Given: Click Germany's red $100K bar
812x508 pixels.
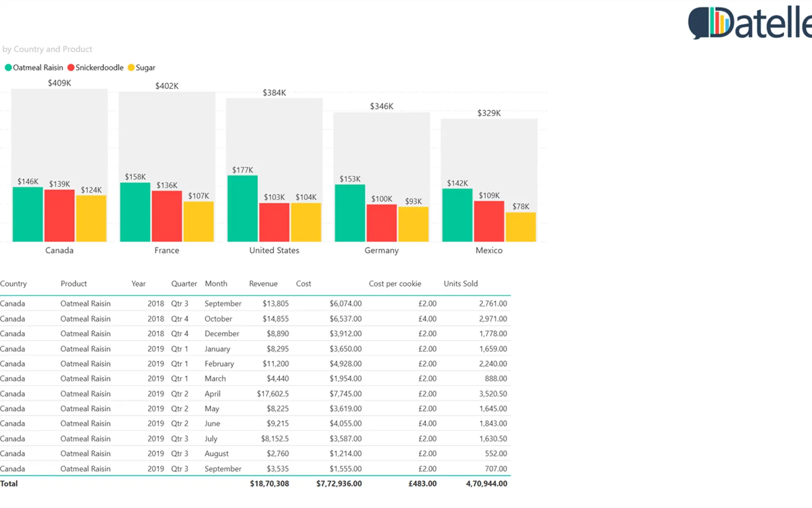Looking at the screenshot, I should [x=382, y=223].
